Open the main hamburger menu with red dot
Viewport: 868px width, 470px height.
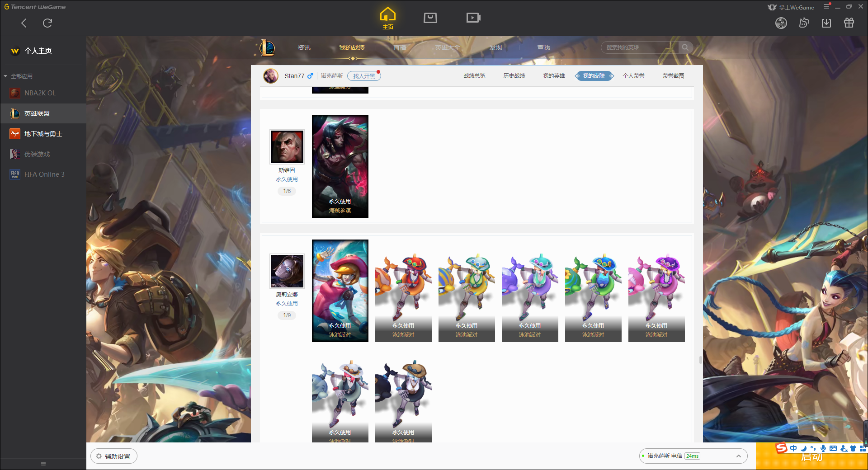[826, 6]
